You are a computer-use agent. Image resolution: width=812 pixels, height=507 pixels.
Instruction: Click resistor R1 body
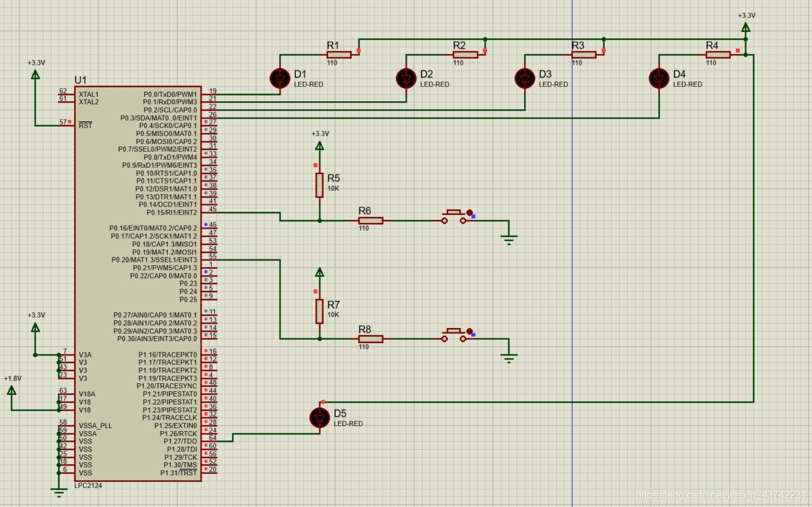339,55
